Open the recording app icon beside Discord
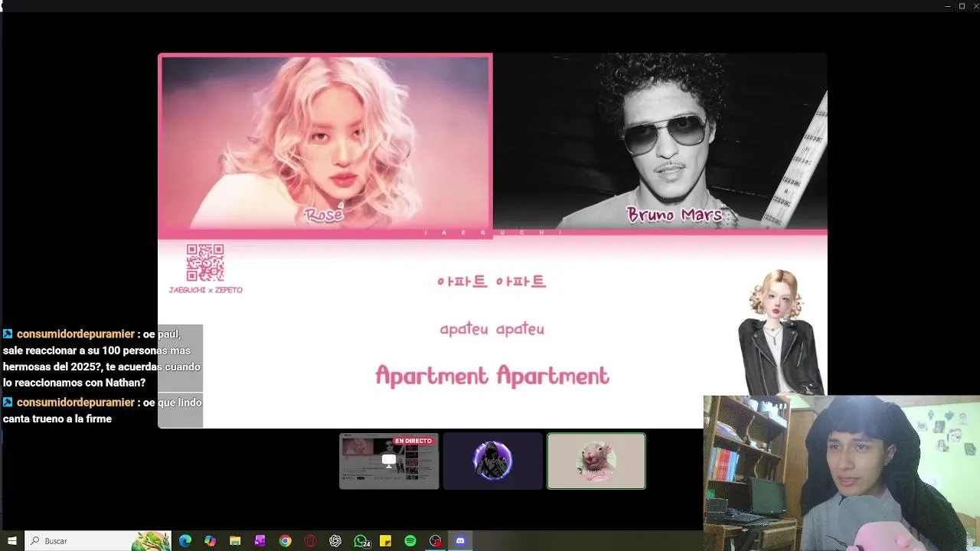The image size is (980, 551). (x=436, y=541)
